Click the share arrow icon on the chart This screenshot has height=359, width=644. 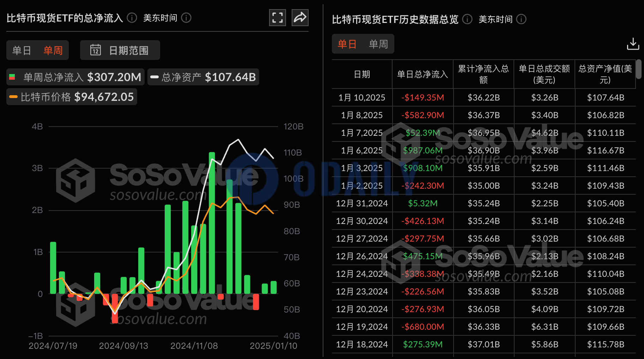[x=300, y=18]
